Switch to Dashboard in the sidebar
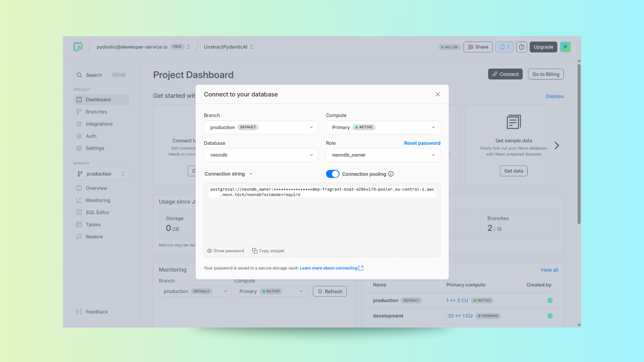This screenshot has height=362, width=644. tap(79, 99)
